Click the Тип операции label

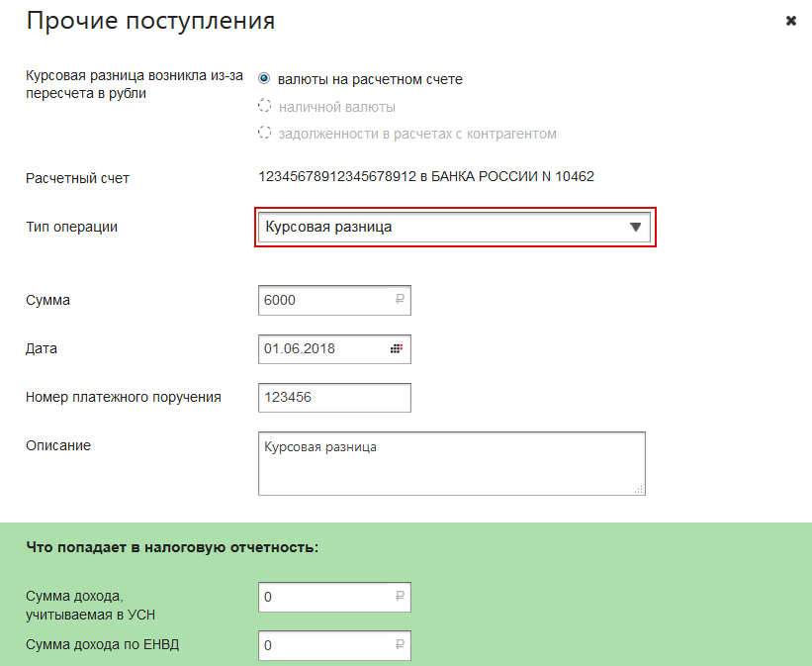(71, 227)
